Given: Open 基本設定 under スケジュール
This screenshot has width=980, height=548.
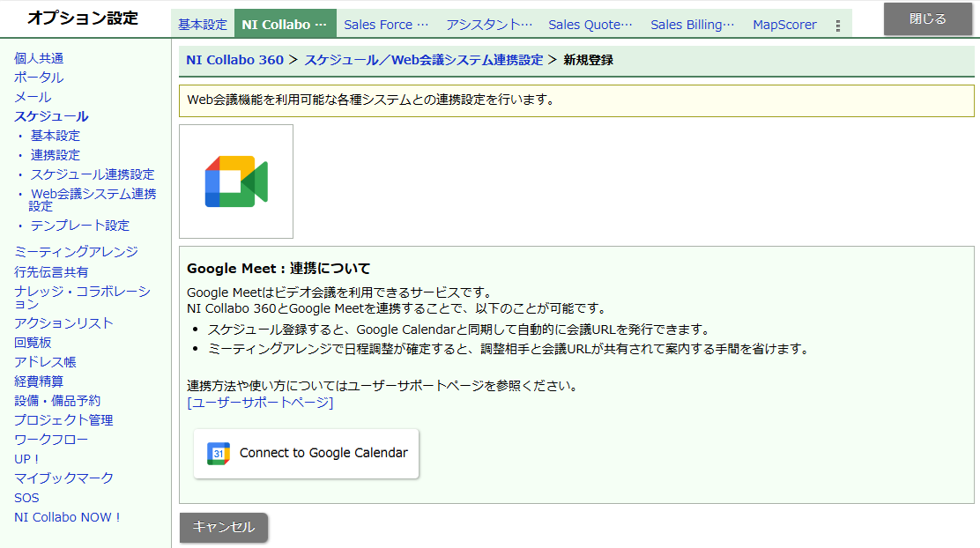Looking at the screenshot, I should pyautogui.click(x=56, y=136).
